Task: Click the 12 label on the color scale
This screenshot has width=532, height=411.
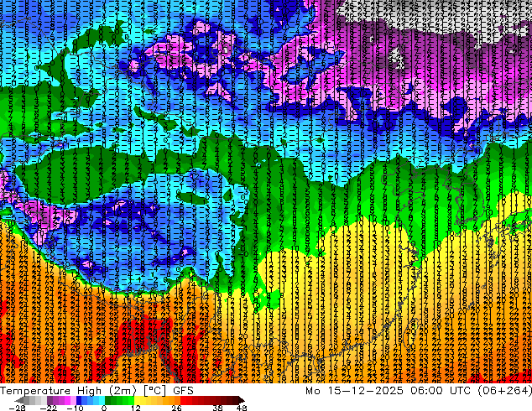Action: (x=136, y=408)
